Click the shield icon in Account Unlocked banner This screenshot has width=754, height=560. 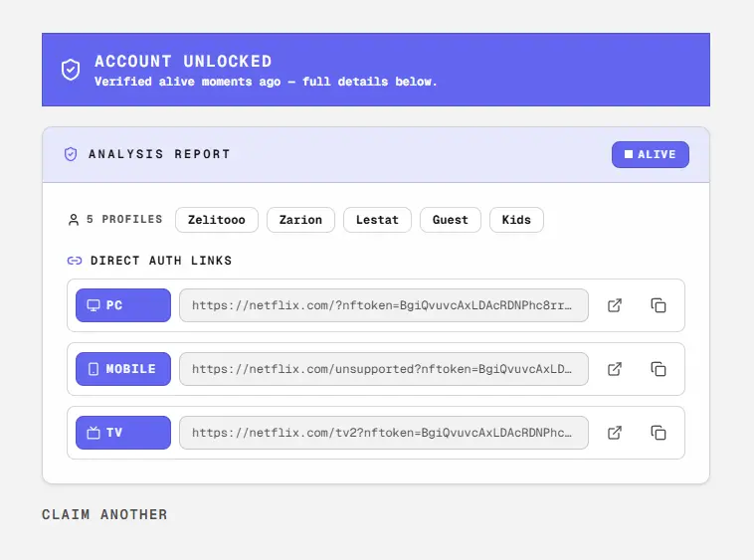coord(71,70)
